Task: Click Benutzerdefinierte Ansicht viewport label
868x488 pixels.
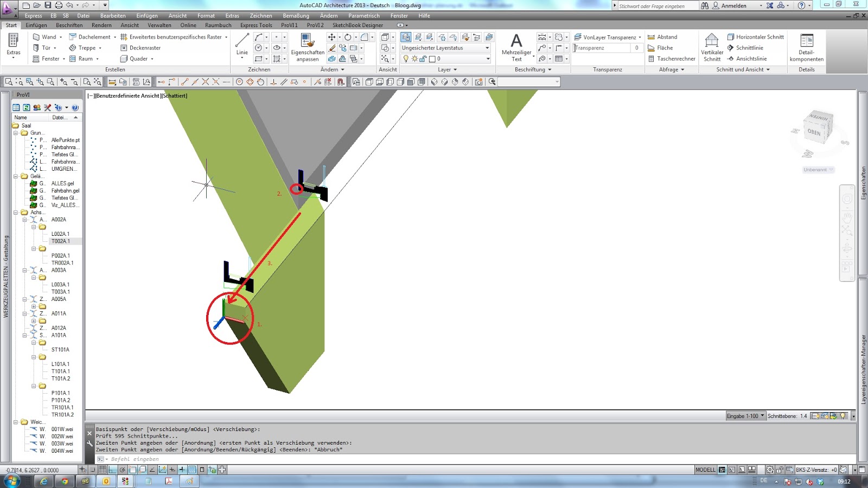Action: [x=128, y=95]
